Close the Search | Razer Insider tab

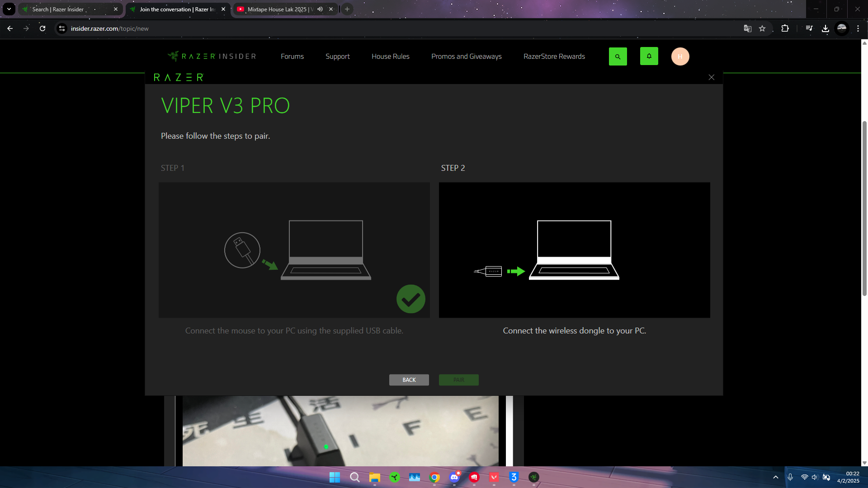coord(116,9)
